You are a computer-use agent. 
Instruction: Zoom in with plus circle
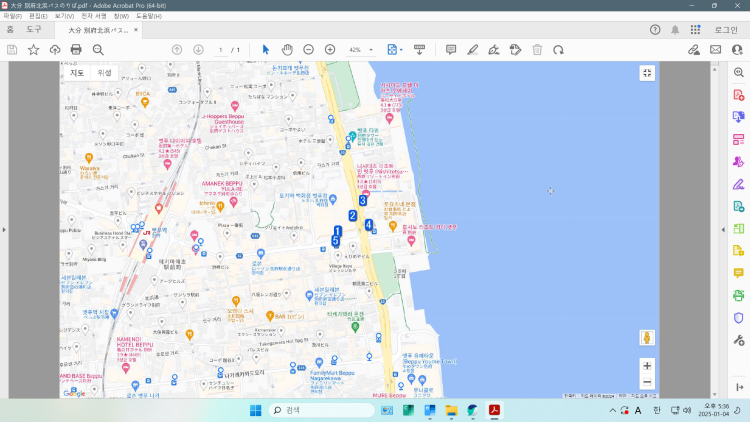[330, 50]
